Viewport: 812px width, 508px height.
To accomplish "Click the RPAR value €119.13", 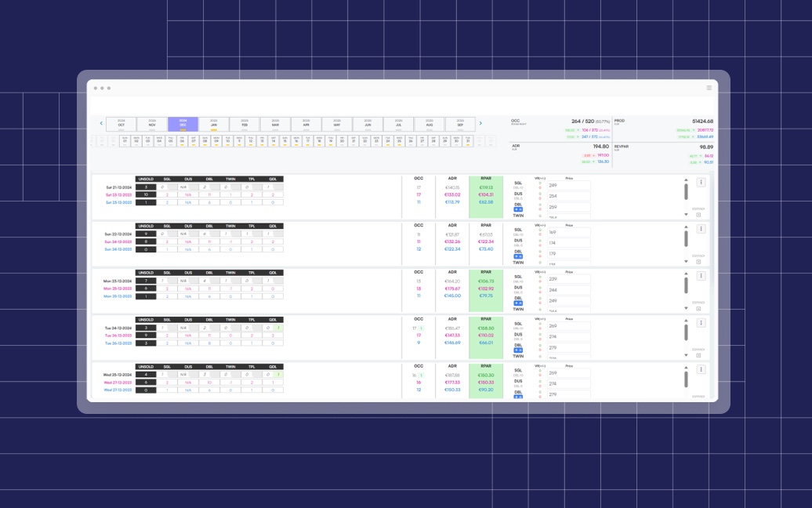I will 486,187.
